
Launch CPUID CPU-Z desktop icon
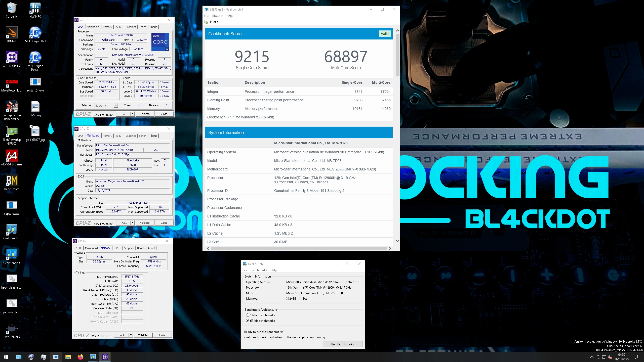(12, 59)
